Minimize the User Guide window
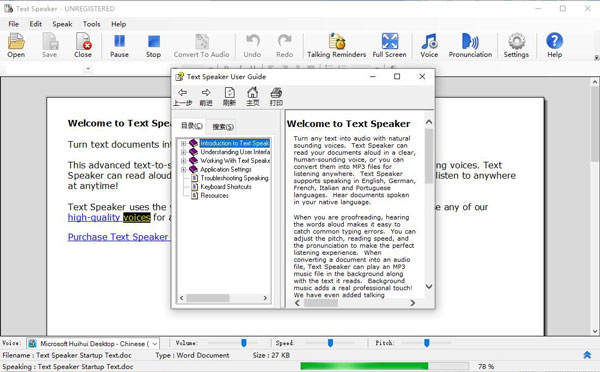This screenshot has width=600, height=372. coord(373,77)
